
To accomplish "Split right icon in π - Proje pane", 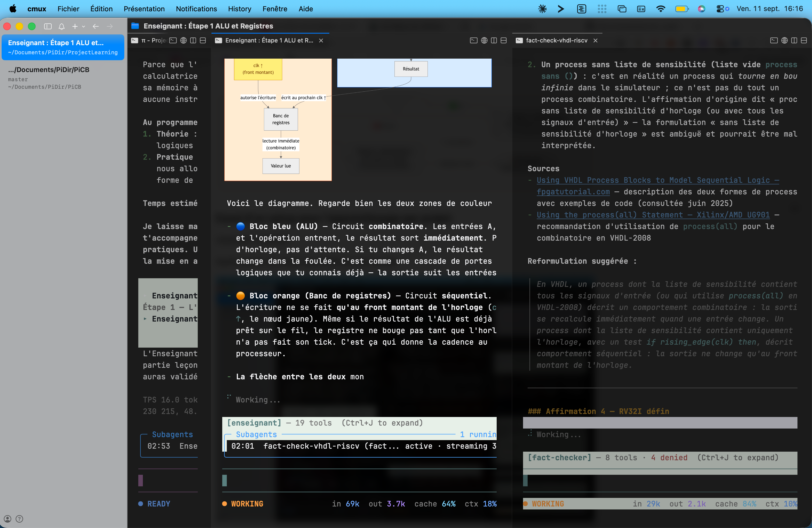I will [193, 40].
